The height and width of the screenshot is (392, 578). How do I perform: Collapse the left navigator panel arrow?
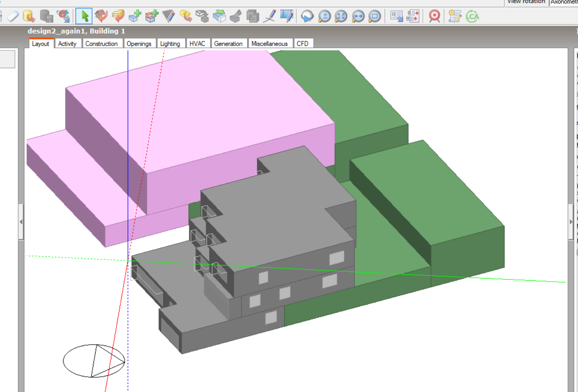click(x=21, y=222)
